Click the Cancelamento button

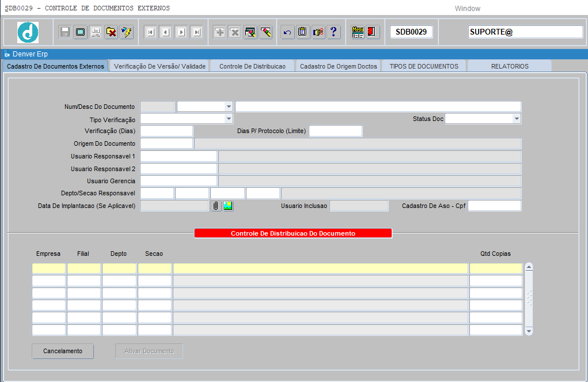63,351
